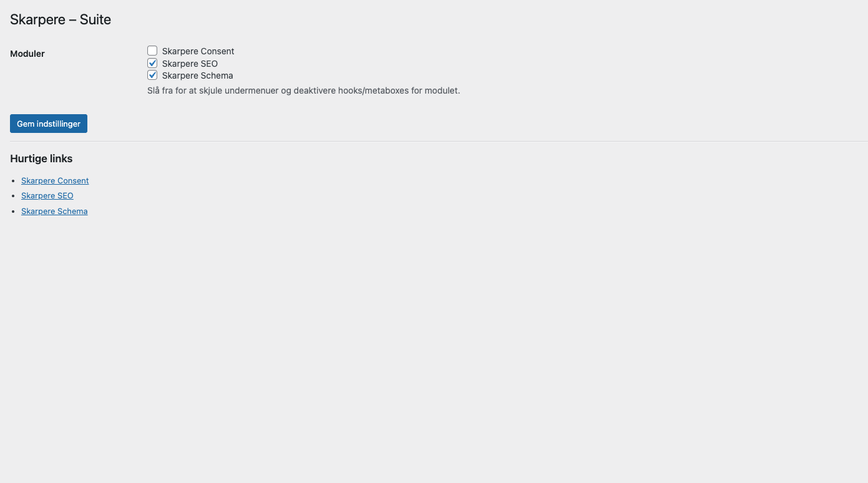Follow the Skarpere Schema quick link
Image resolution: width=868 pixels, height=483 pixels.
[54, 211]
